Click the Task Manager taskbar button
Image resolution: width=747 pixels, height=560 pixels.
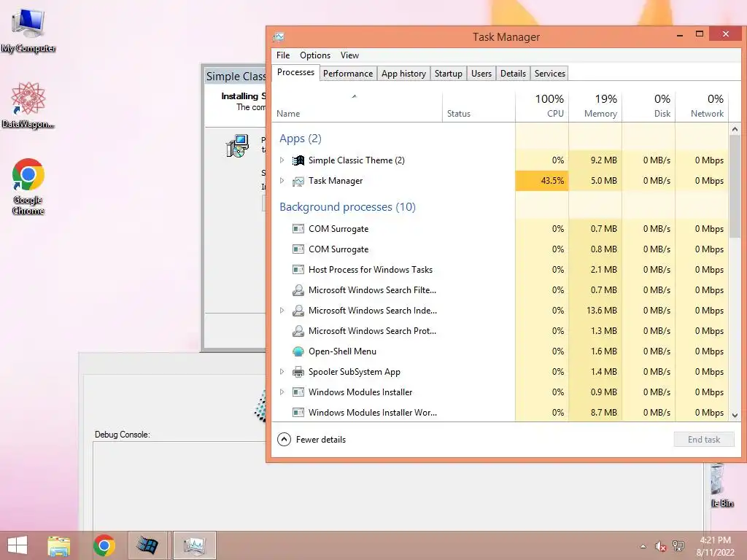tap(194, 545)
